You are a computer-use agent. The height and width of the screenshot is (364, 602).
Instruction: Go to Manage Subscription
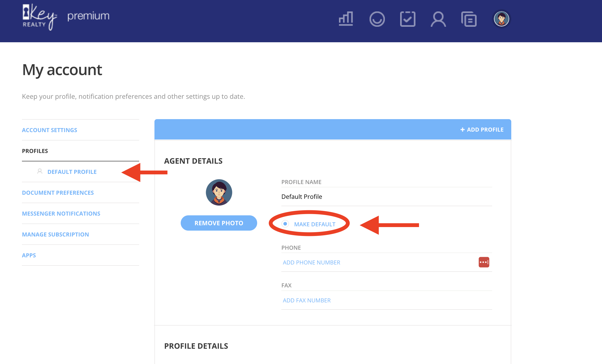55,234
